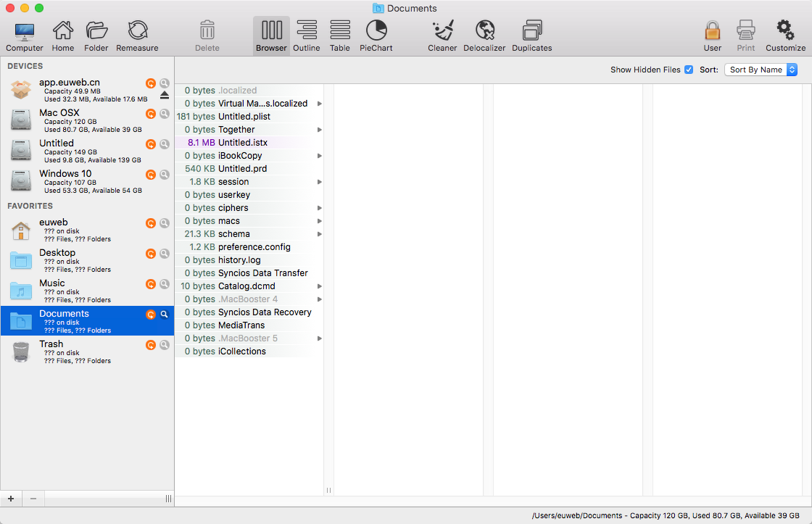Click magnifier icon for Desktop favorite
The width and height of the screenshot is (812, 524).
coord(164,254)
